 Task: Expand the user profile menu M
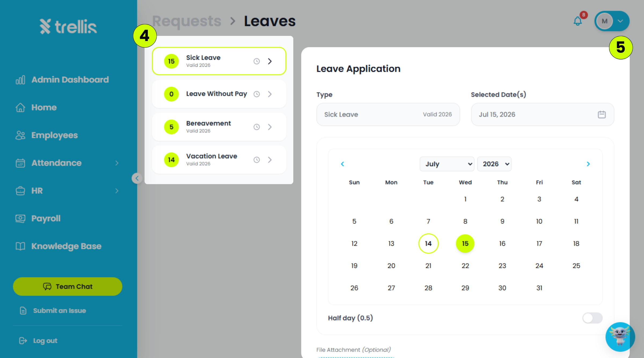[612, 21]
